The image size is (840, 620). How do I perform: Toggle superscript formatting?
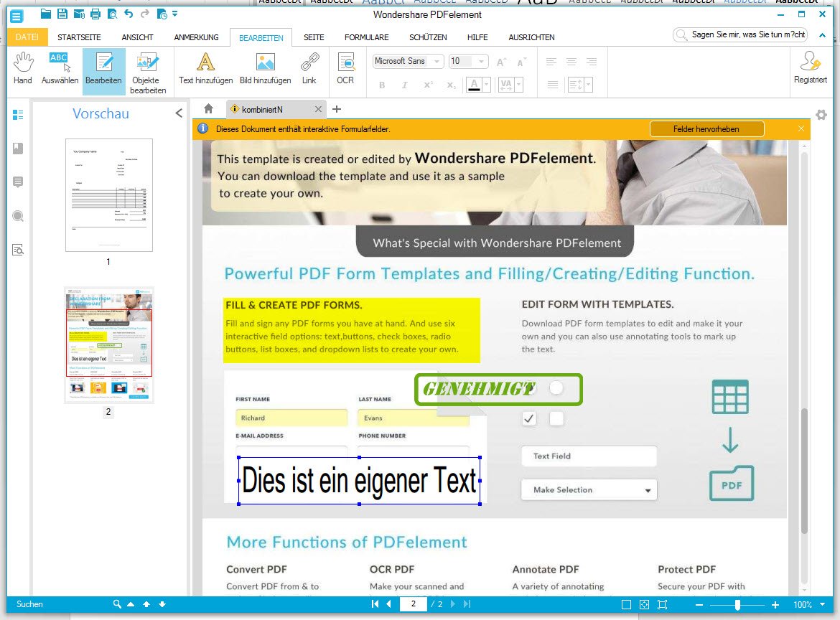click(x=428, y=85)
